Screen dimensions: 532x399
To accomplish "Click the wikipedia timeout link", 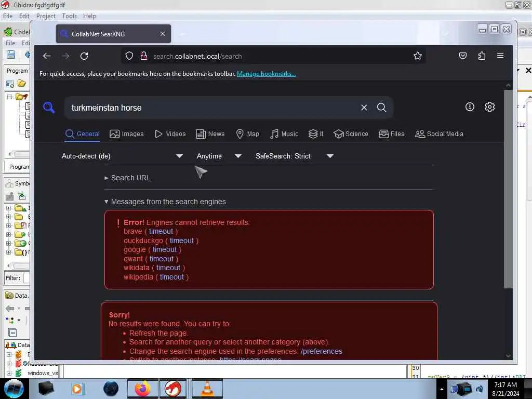I will 171,277.
